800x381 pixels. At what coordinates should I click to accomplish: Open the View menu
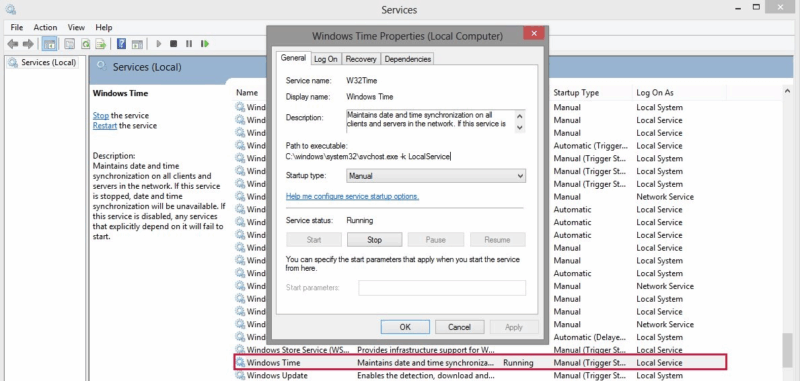click(x=77, y=28)
